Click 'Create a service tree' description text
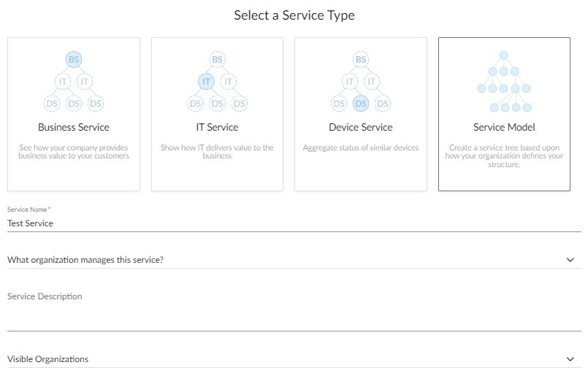Screen dimensions: 588x376 (x=504, y=156)
